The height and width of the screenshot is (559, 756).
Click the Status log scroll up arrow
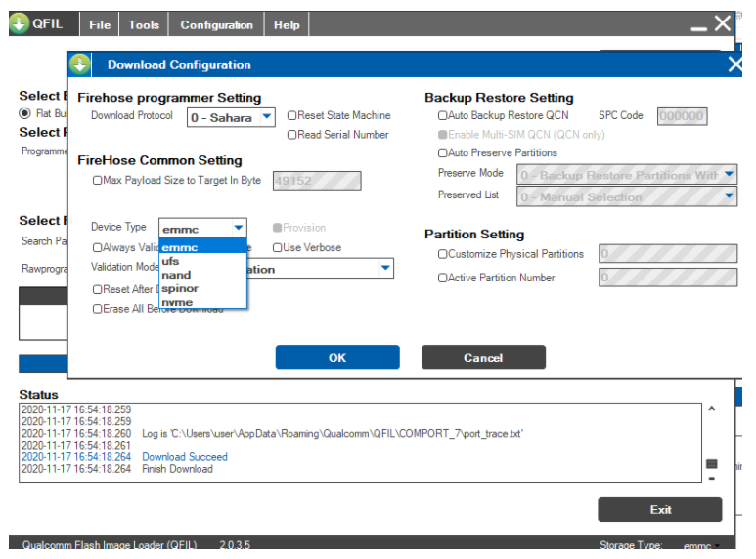712,408
